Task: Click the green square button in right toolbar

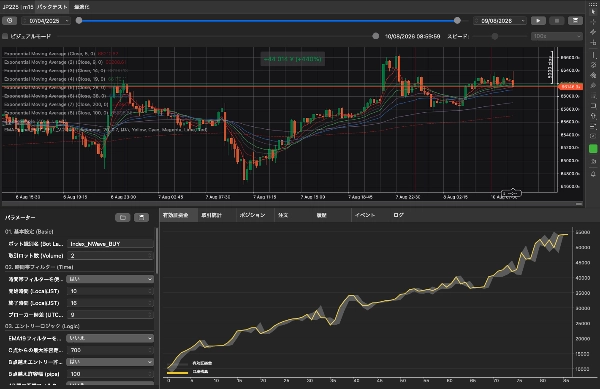Action: click(x=593, y=149)
